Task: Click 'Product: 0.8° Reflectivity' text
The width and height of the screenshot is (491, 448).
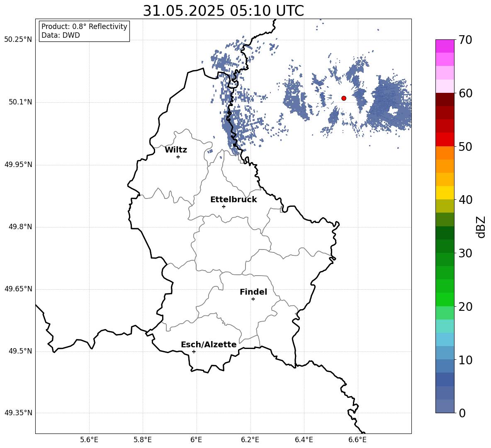Action: click(x=84, y=27)
